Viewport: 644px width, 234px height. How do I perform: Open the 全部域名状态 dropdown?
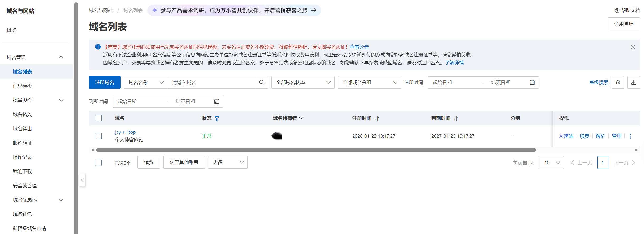click(x=303, y=82)
